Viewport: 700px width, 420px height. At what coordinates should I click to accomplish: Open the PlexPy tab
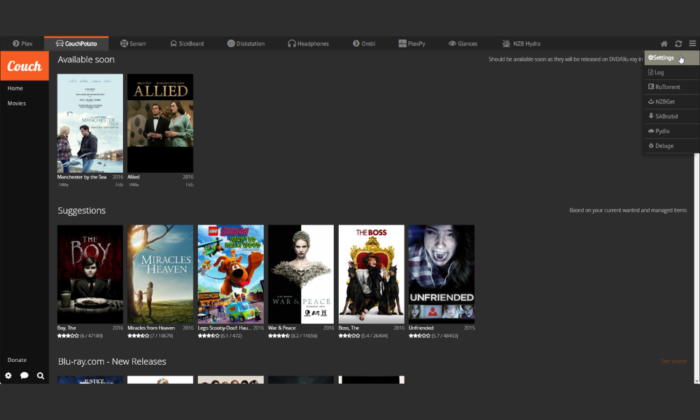click(412, 43)
